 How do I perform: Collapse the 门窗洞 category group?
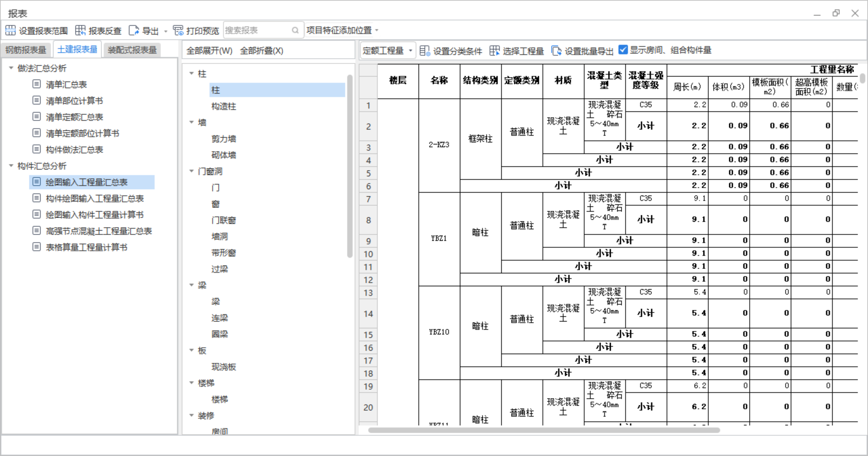coord(192,171)
